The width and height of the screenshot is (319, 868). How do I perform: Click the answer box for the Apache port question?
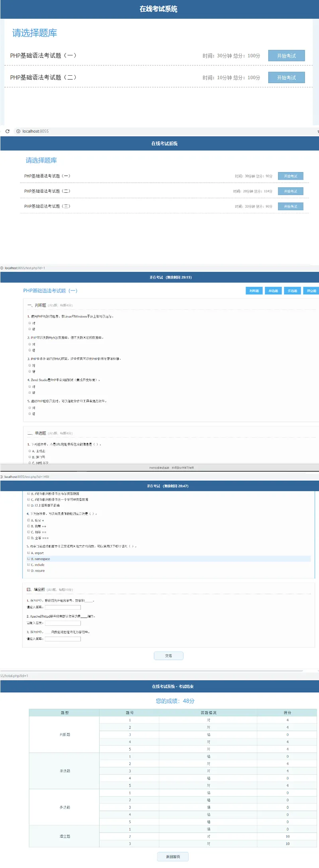pos(63,623)
